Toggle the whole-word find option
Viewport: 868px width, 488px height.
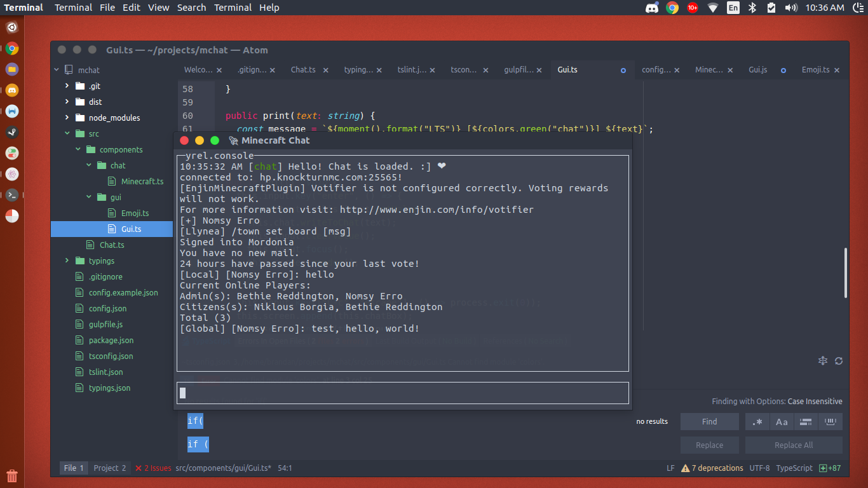point(831,421)
